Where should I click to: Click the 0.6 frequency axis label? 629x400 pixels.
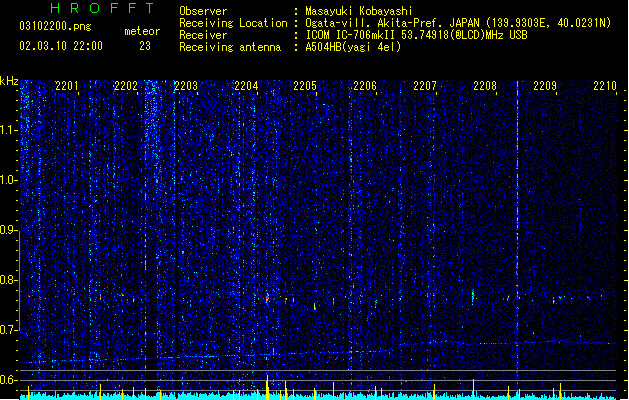click(x=8, y=380)
